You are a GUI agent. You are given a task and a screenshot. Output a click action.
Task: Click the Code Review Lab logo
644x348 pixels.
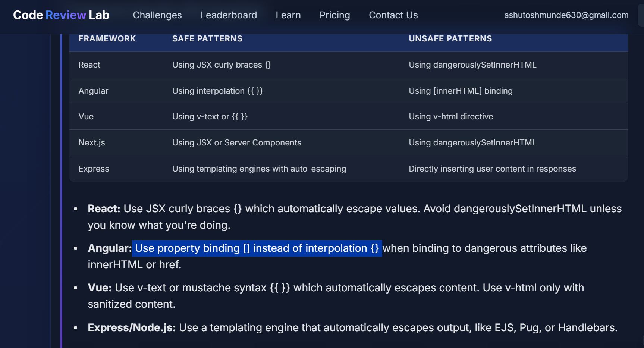pyautogui.click(x=61, y=15)
